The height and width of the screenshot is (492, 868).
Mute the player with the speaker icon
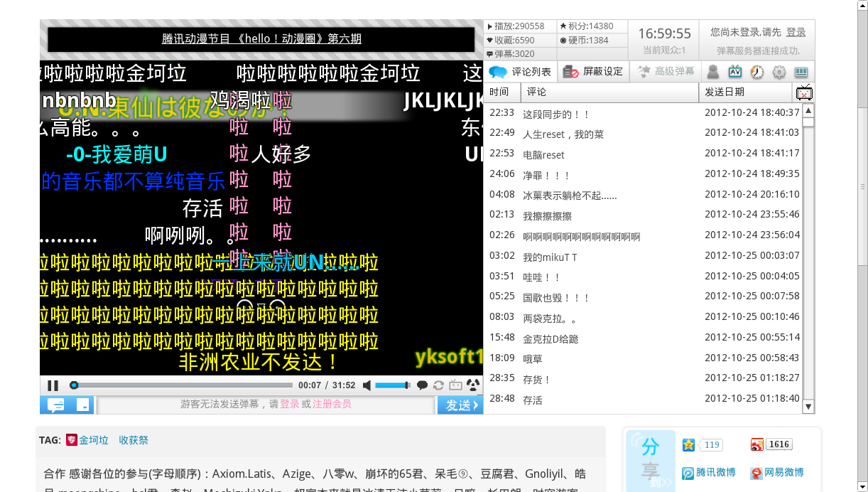[x=367, y=385]
